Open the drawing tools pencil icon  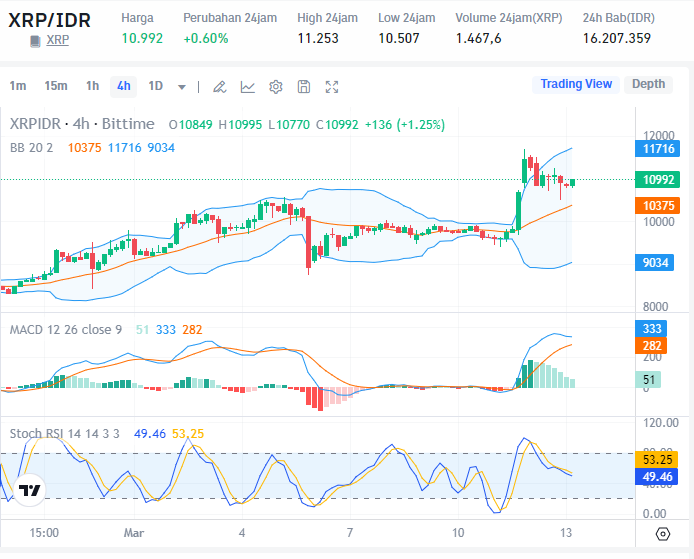pyautogui.click(x=219, y=87)
